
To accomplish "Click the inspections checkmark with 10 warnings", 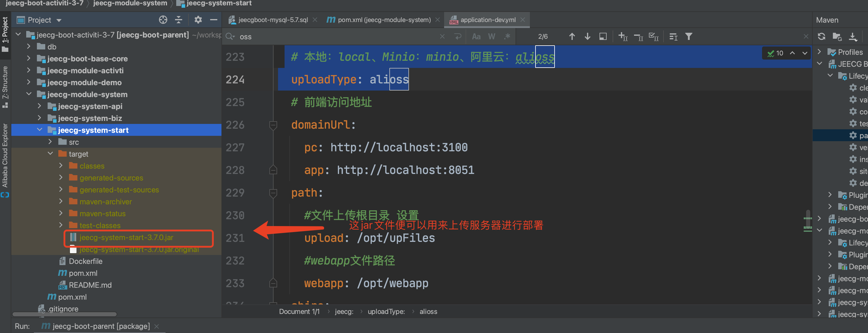I will tap(775, 53).
